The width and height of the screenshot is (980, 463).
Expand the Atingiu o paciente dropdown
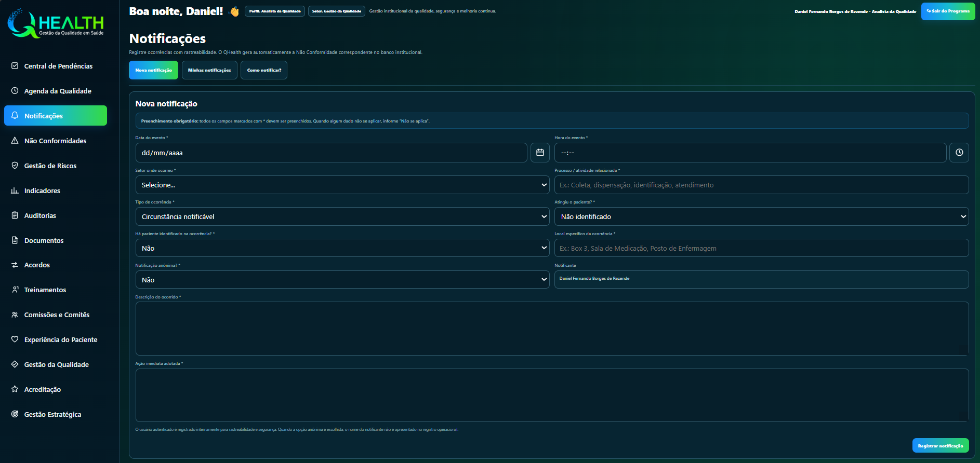(761, 216)
